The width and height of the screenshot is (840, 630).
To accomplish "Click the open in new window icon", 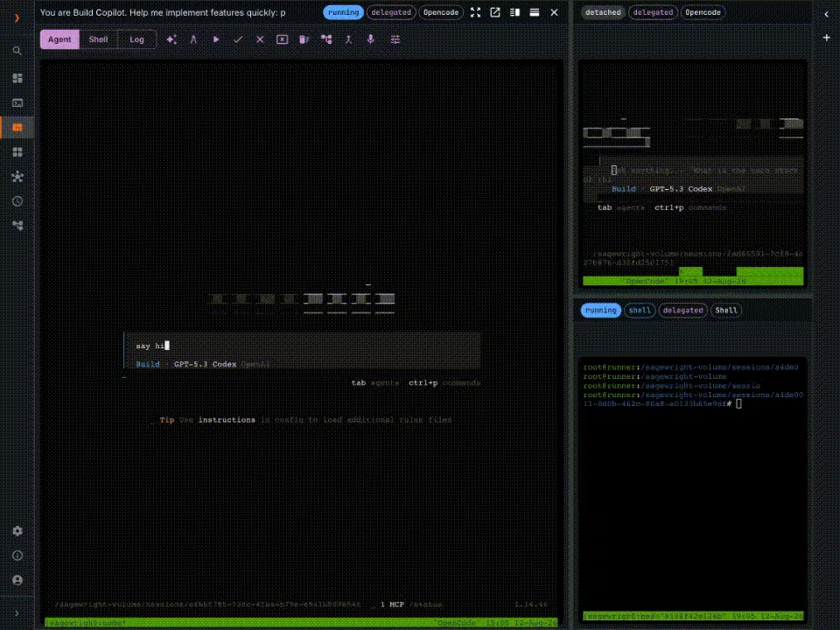I will pyautogui.click(x=495, y=12).
